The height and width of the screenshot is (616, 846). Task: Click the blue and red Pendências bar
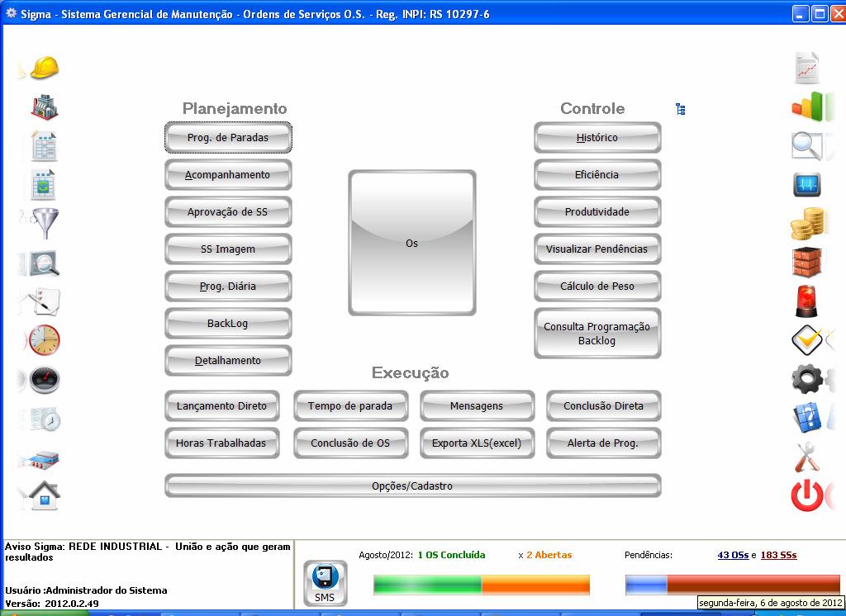(732, 585)
